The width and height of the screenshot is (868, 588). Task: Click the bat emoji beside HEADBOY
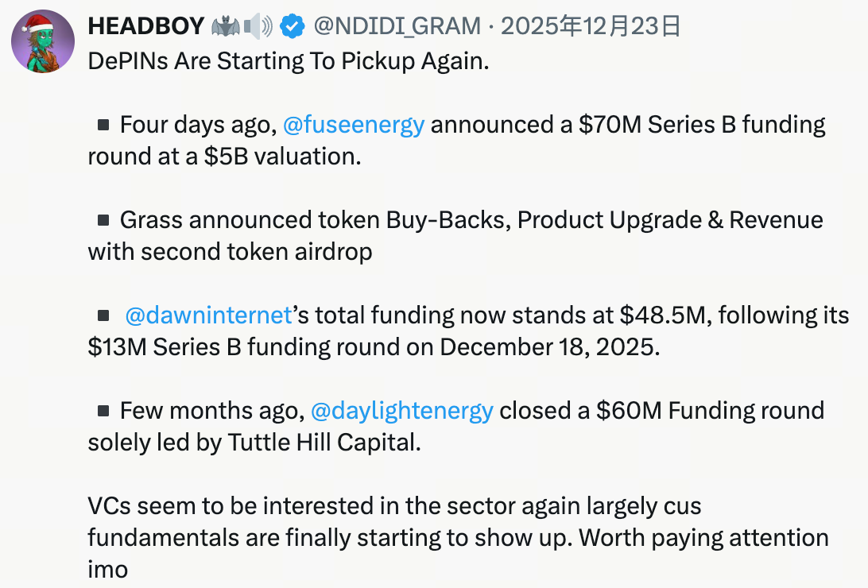(226, 27)
